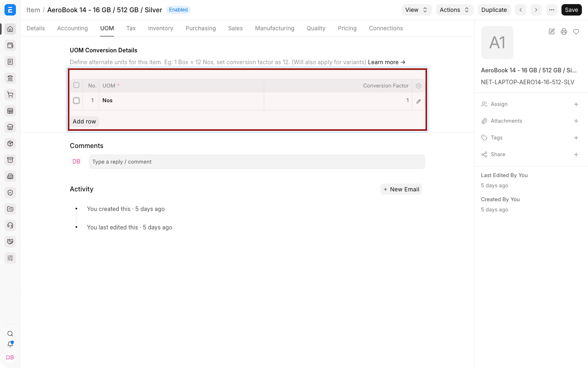588x368 pixels.
Task: Click the comment reply input field
Action: coord(257,162)
